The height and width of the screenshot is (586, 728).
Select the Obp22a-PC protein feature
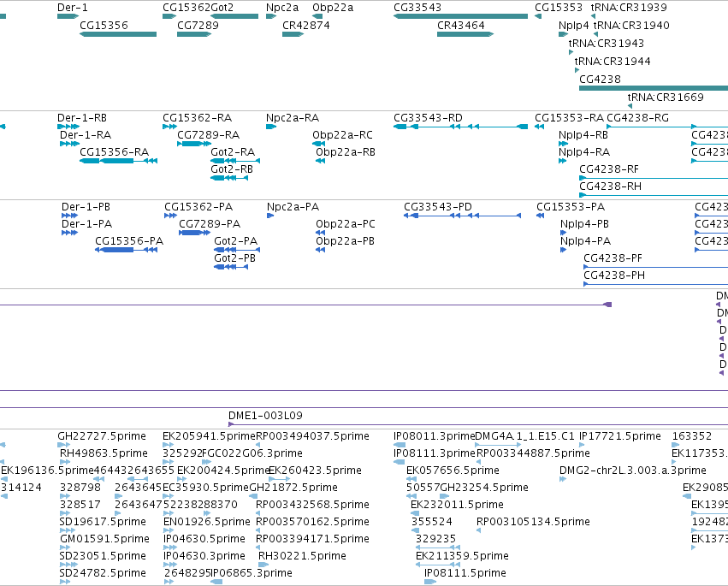[320, 233]
